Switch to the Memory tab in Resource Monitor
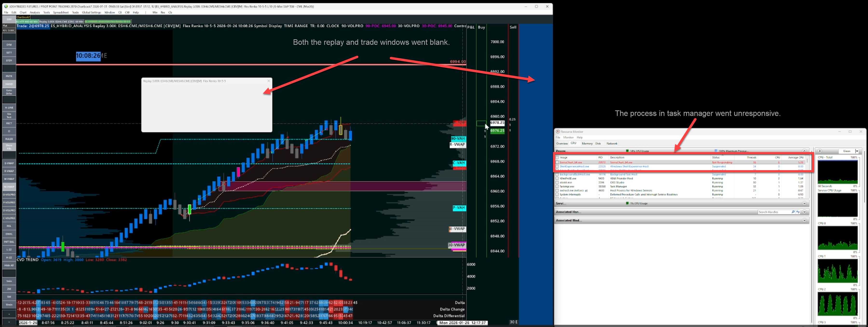 coord(587,143)
